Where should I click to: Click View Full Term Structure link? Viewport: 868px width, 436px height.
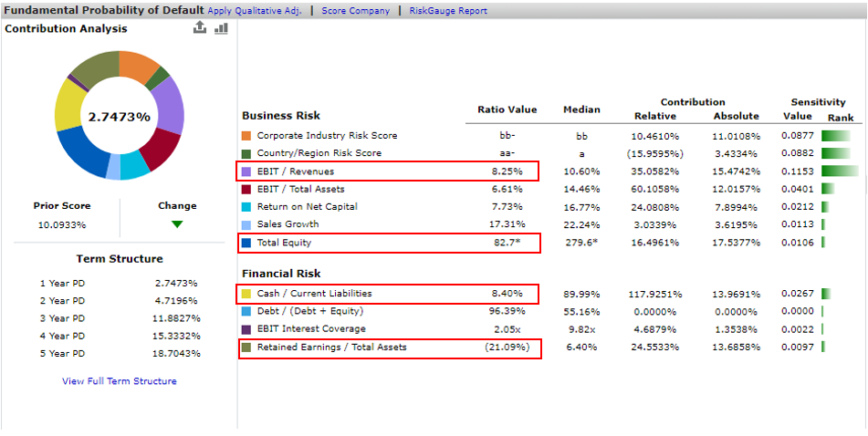(120, 381)
